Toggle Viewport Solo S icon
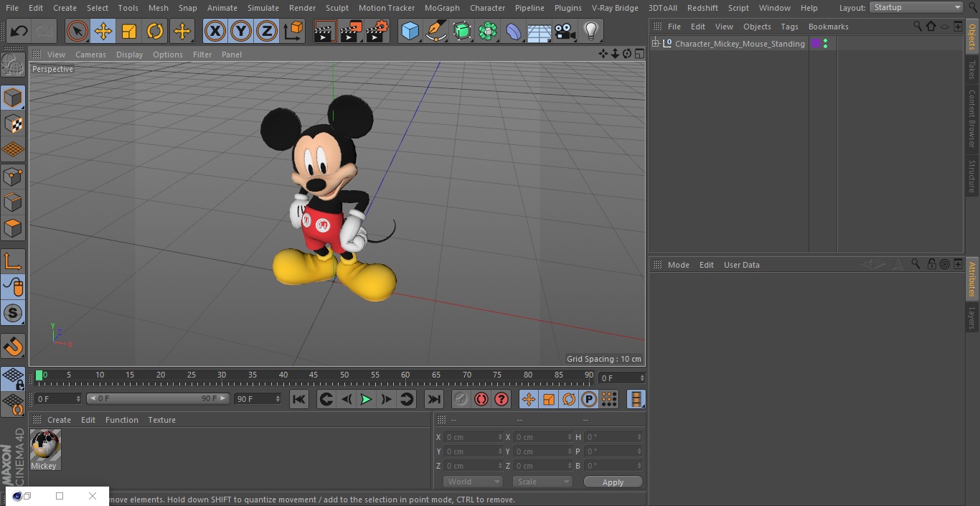The image size is (980, 506). (x=13, y=313)
